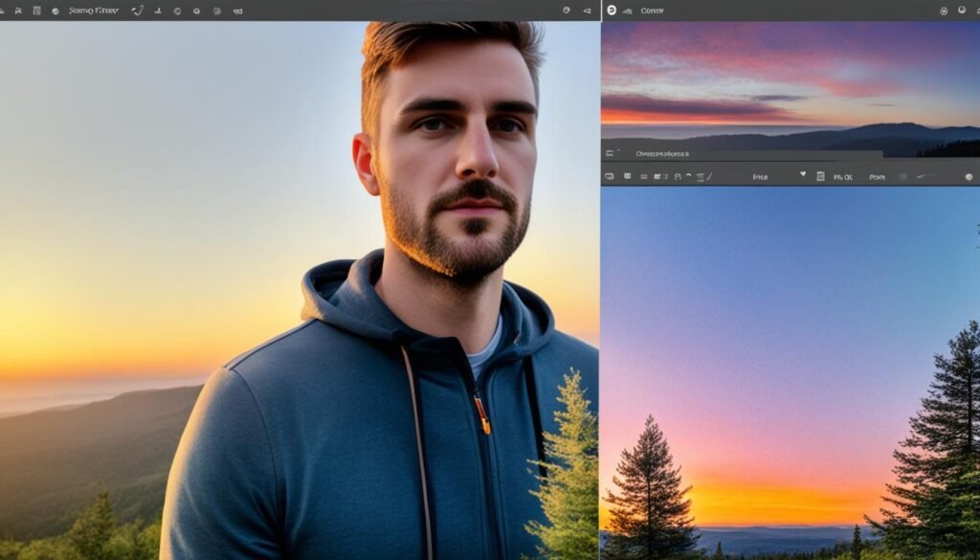Click the document icon in the top-left toolbar
Screen dimensions: 980x560
pos(36,11)
